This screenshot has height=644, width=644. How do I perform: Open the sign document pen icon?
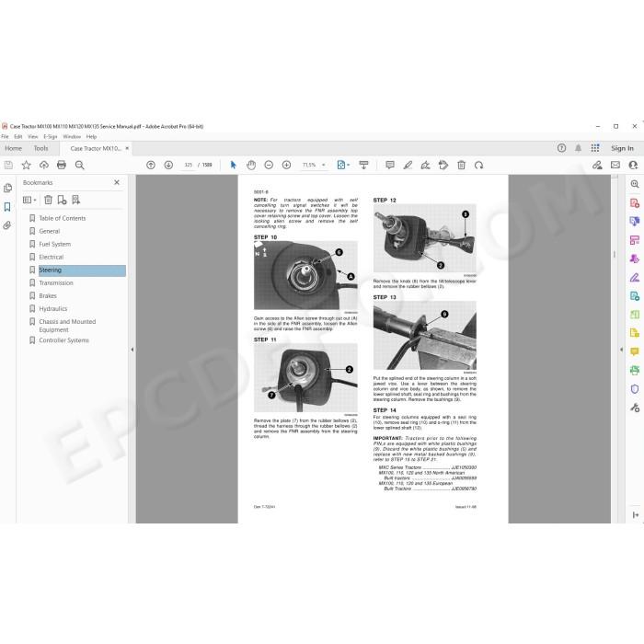[425, 165]
